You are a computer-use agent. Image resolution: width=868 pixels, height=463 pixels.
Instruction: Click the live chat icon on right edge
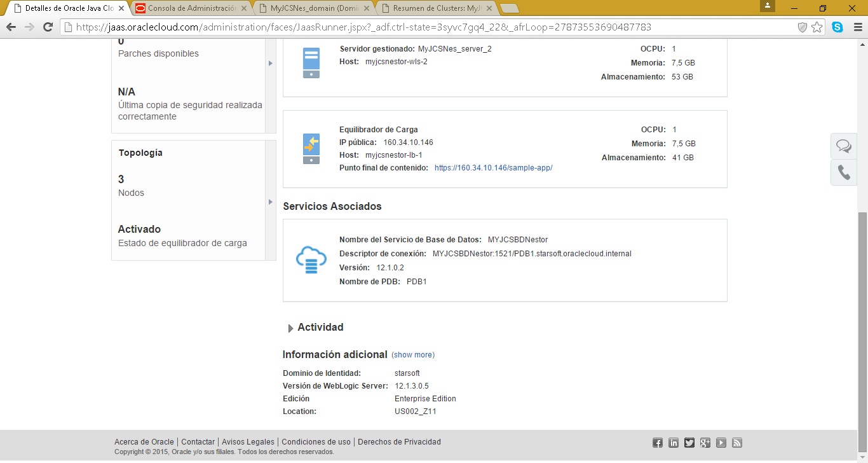(844, 146)
